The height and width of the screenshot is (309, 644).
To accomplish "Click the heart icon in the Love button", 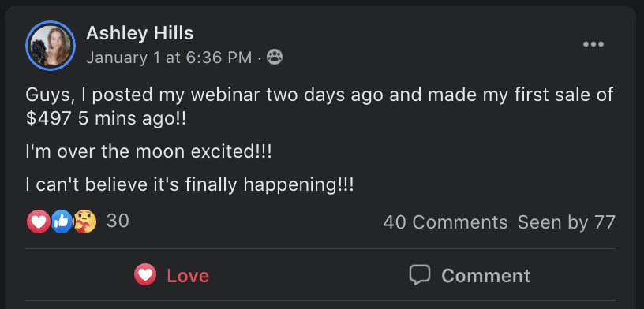I will pyautogui.click(x=145, y=274).
